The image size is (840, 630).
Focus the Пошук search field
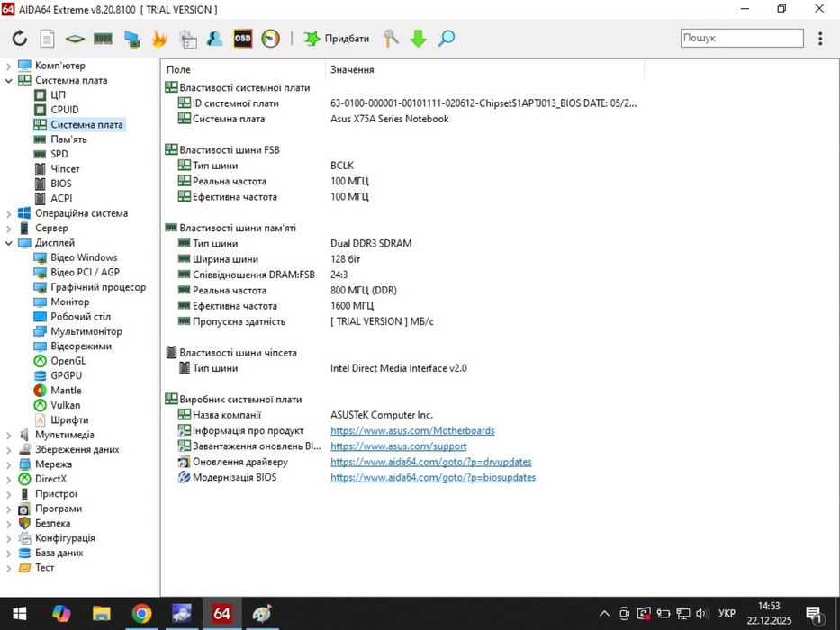tap(742, 38)
